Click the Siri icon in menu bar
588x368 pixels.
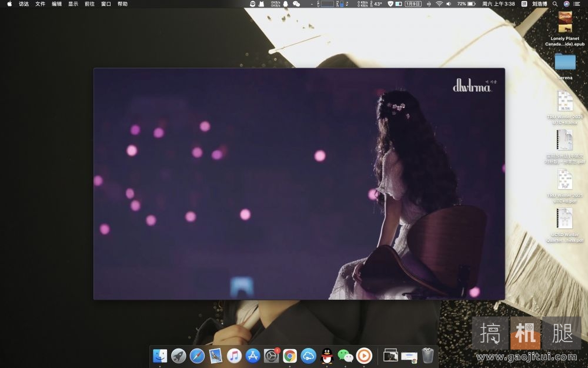[567, 4]
